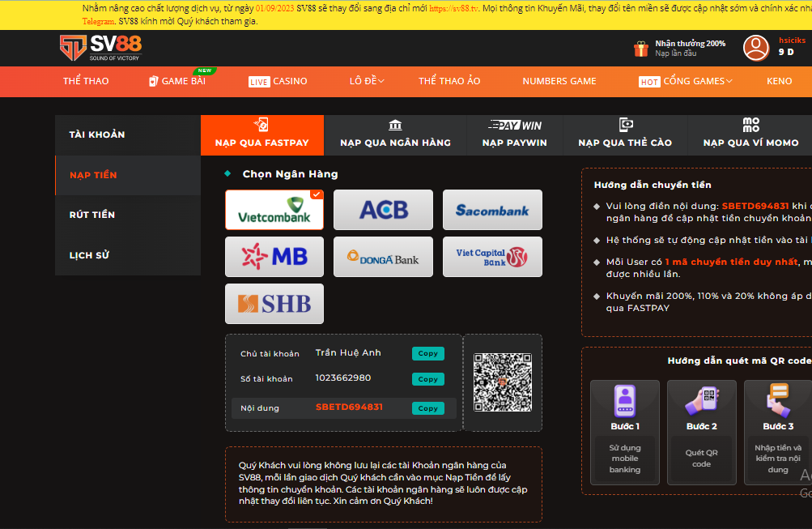Switch to NẠP QUA VÍ MOMO tab
Screen dimensions: 812x529
pos(751,135)
